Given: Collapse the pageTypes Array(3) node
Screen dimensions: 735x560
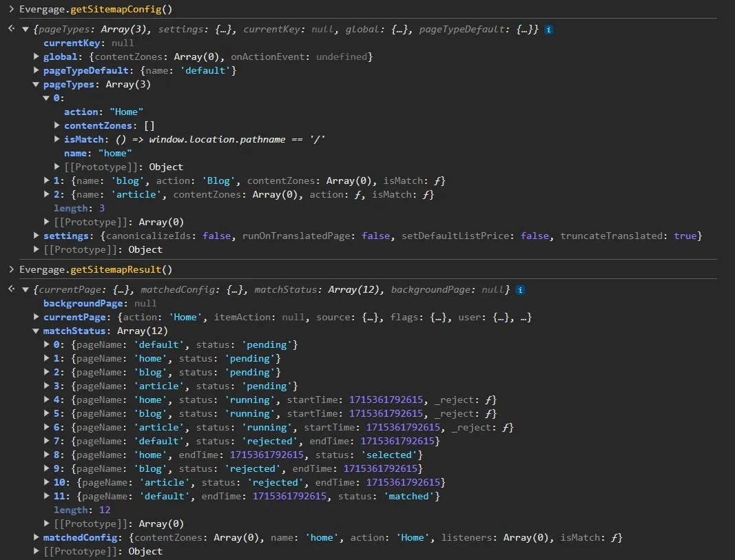Looking at the screenshot, I should click(x=37, y=85).
